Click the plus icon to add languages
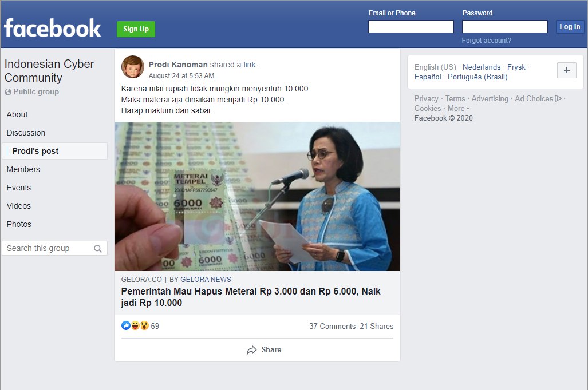Viewport: 588px width, 390px height. click(x=567, y=70)
